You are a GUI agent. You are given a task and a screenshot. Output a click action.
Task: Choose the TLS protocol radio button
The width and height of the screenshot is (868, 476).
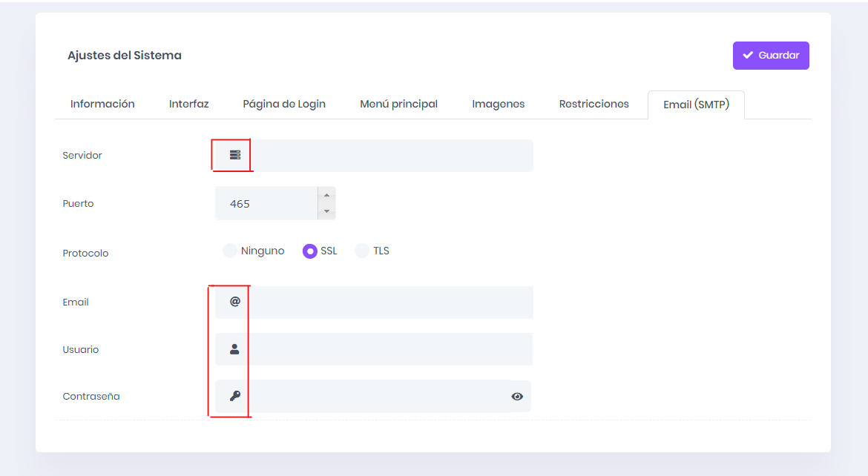pos(361,251)
